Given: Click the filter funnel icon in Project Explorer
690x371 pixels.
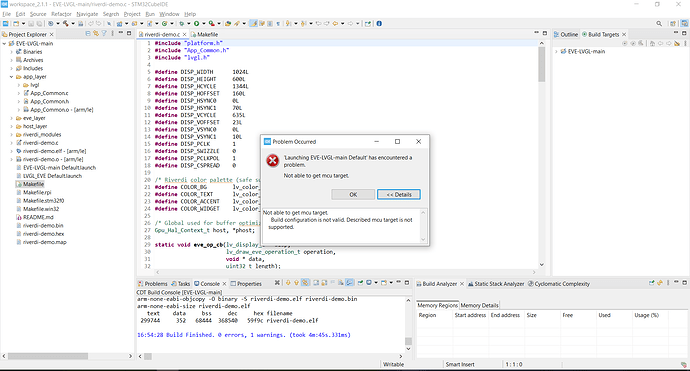Looking at the screenshot, I should 104,33.
